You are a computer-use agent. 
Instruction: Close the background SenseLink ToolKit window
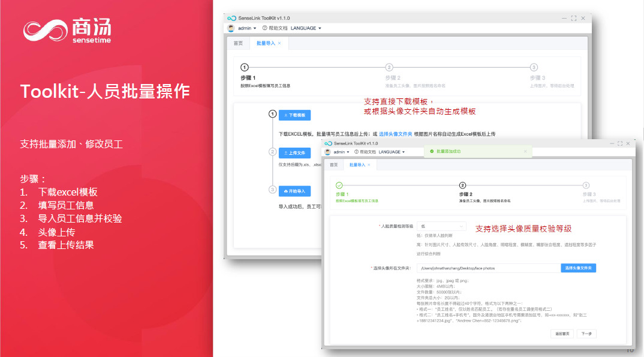583,18
